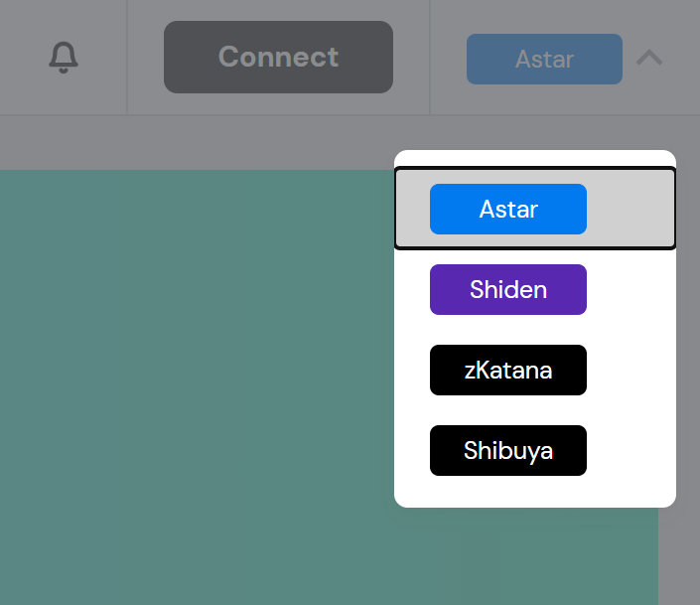The height and width of the screenshot is (605, 700).
Task: Click the blue Astar badge in list
Action: 508,210
